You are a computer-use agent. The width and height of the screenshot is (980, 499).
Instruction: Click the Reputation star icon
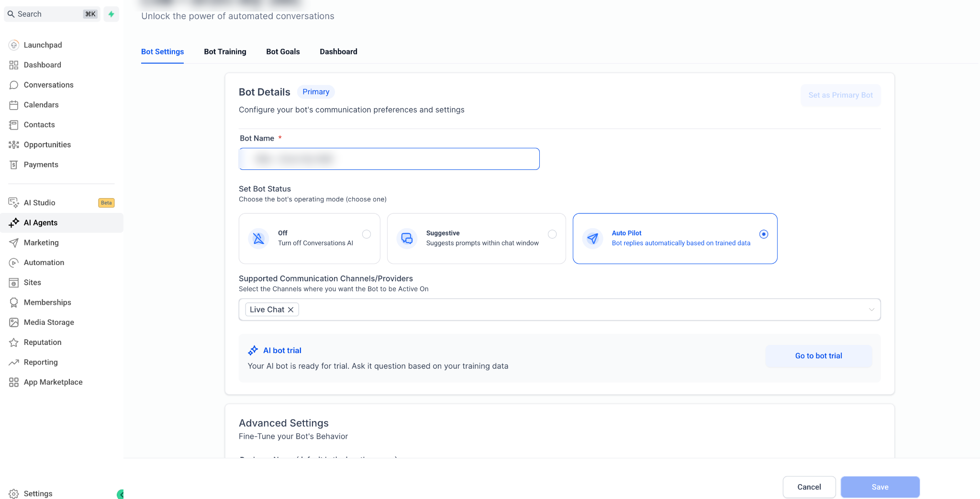click(x=14, y=343)
